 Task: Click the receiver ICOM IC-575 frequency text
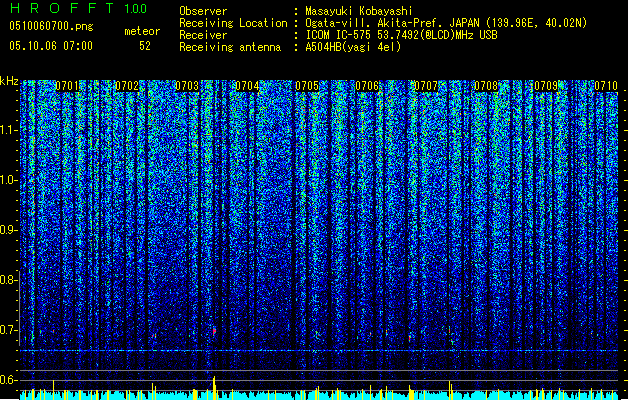tap(402, 35)
